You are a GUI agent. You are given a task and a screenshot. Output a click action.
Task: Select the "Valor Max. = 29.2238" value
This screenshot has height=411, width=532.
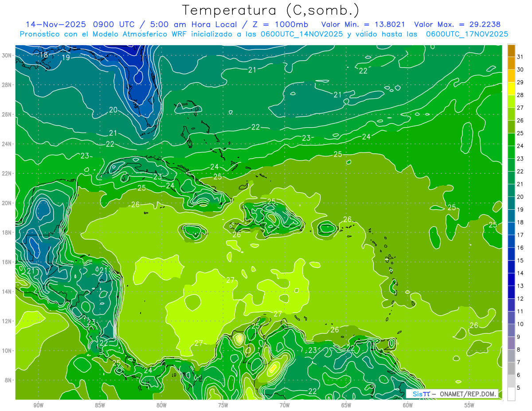457,24
